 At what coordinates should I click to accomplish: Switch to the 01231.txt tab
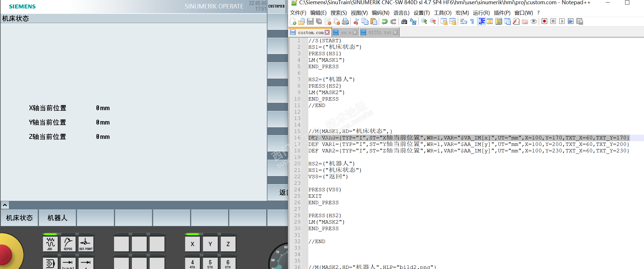pos(379,32)
